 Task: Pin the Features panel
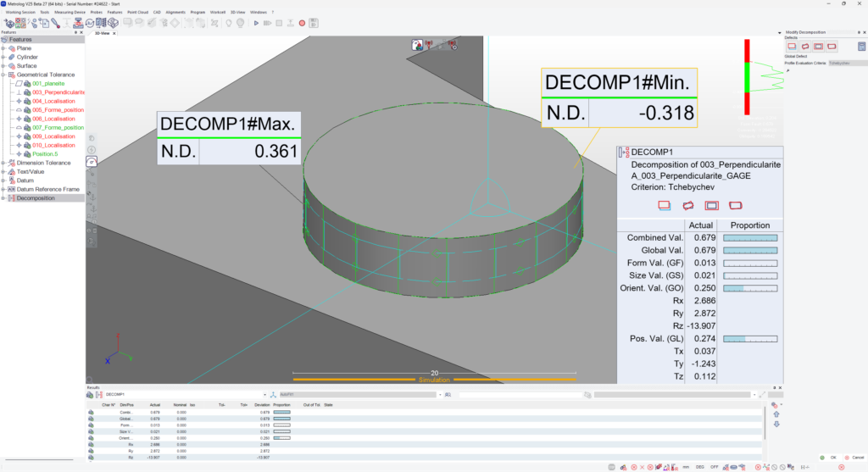75,33
